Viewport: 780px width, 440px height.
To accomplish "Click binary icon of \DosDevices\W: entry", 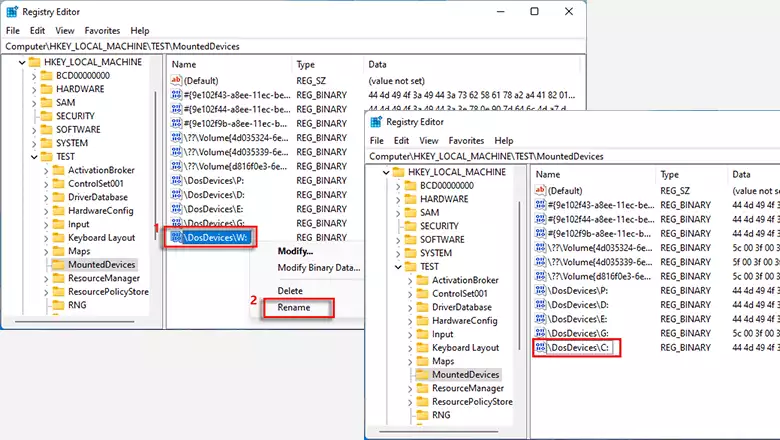I will (177, 237).
